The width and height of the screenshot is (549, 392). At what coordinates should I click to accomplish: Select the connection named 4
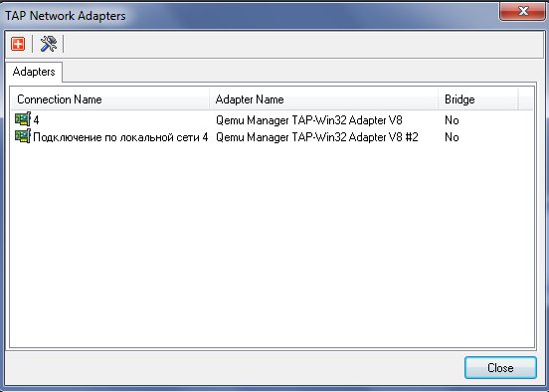click(x=36, y=120)
